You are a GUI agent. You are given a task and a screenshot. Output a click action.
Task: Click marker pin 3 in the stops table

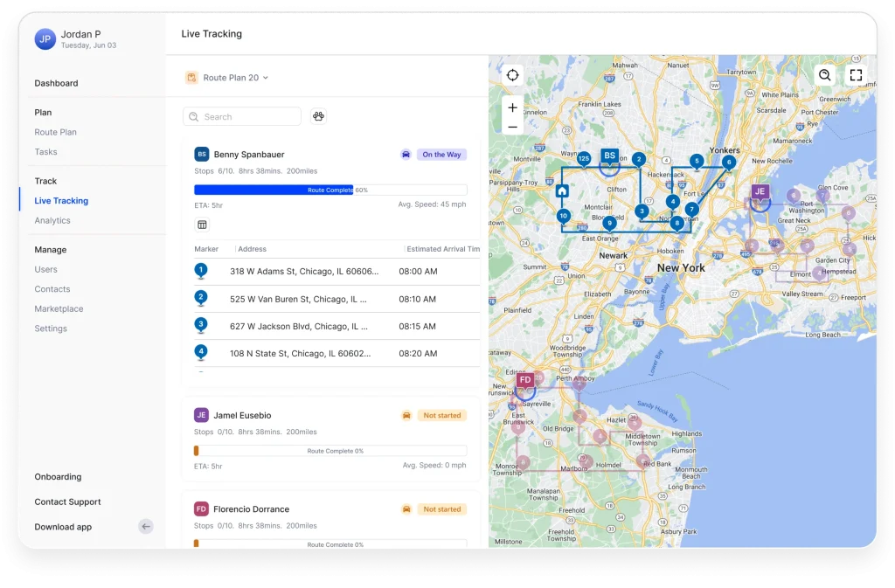(201, 325)
